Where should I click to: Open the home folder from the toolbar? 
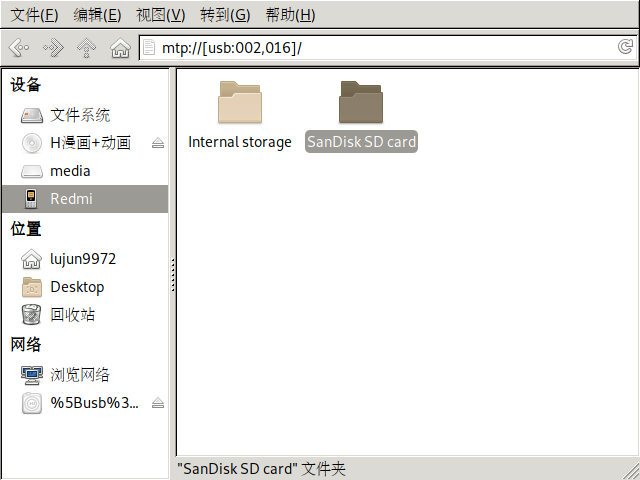click(x=120, y=48)
